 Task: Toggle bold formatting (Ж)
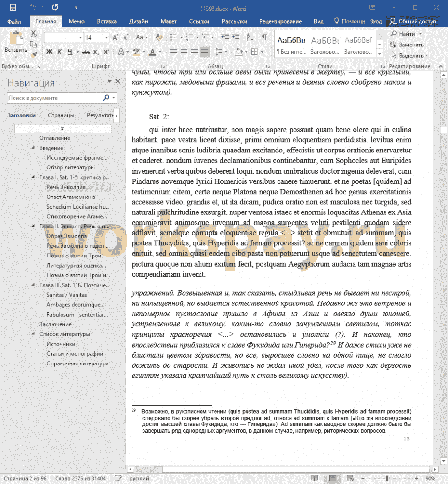(49, 52)
